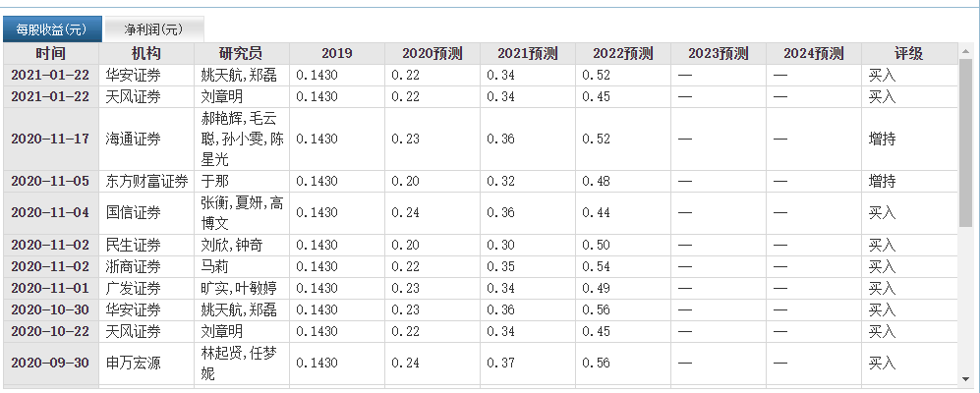Click the 时间 column header

[51, 54]
